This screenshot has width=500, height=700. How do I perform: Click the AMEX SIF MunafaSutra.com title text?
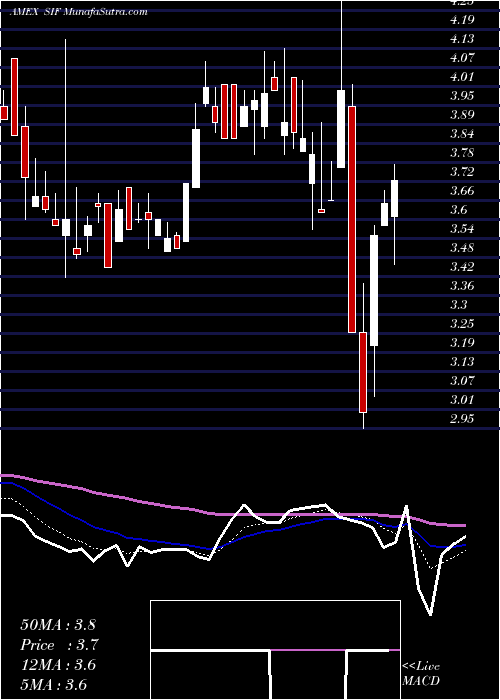[79, 12]
